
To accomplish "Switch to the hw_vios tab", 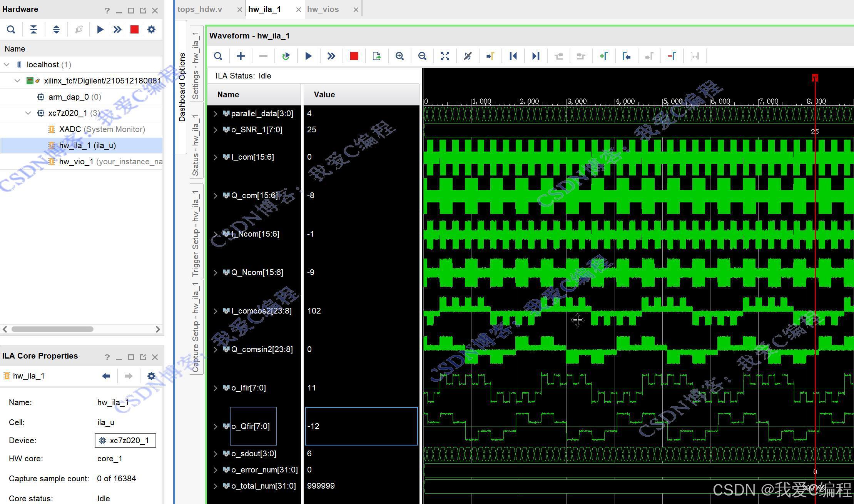I will click(x=323, y=9).
